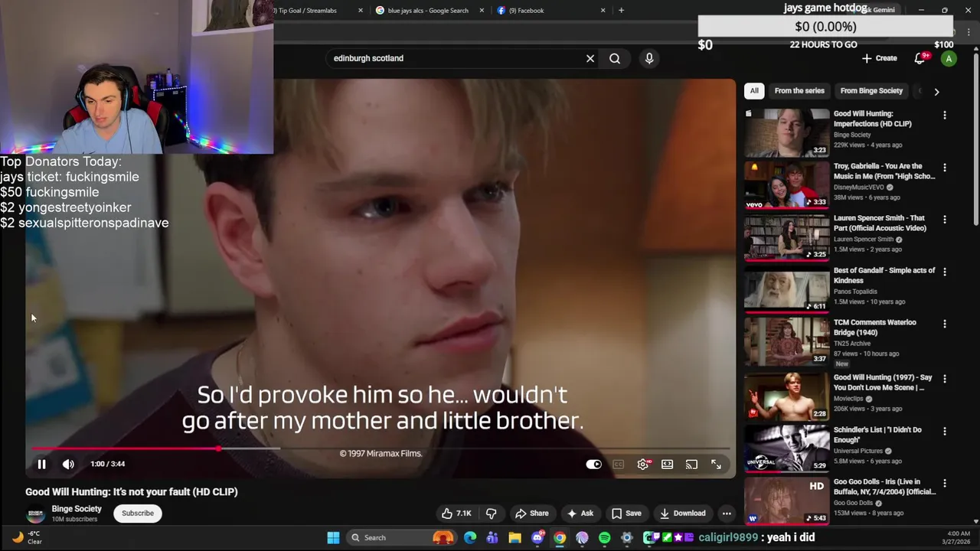Viewport: 980px width, 551px height.
Task: Open options menu for Best of Gandalf video
Action: [x=945, y=272]
